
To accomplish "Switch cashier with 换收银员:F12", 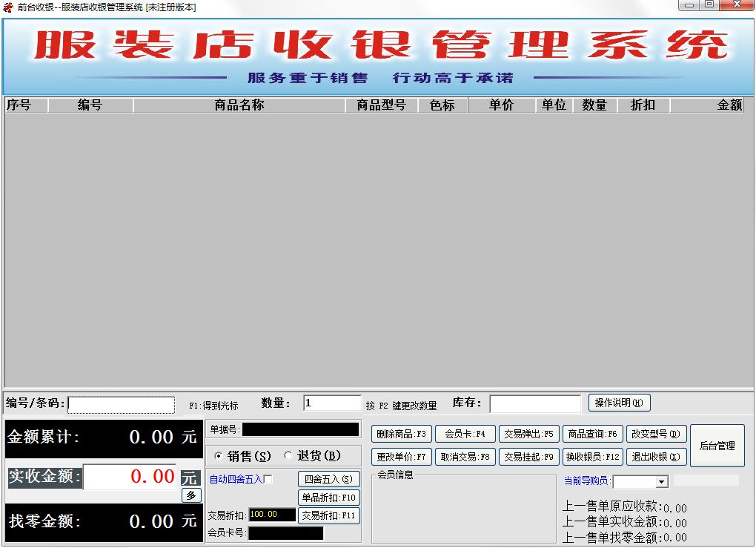I will pyautogui.click(x=592, y=457).
